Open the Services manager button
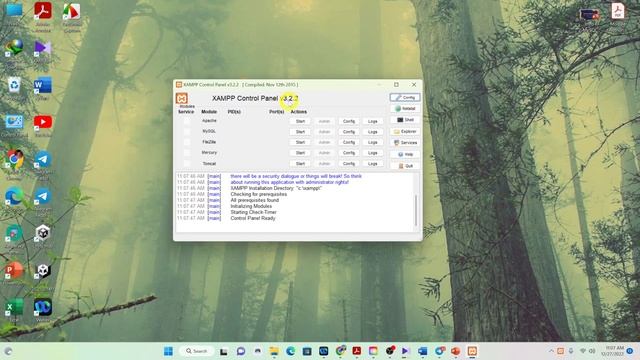This screenshot has height=360, width=640. click(x=405, y=143)
